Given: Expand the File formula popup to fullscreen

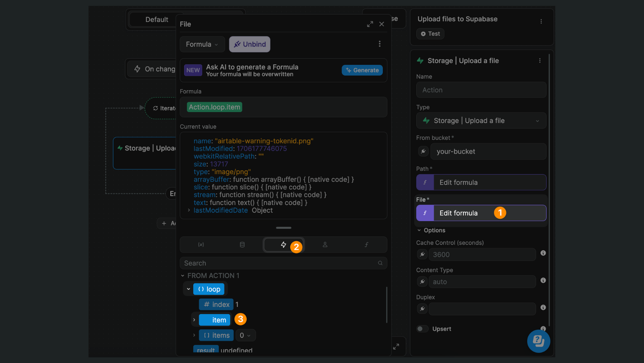Looking at the screenshot, I should coord(370,24).
